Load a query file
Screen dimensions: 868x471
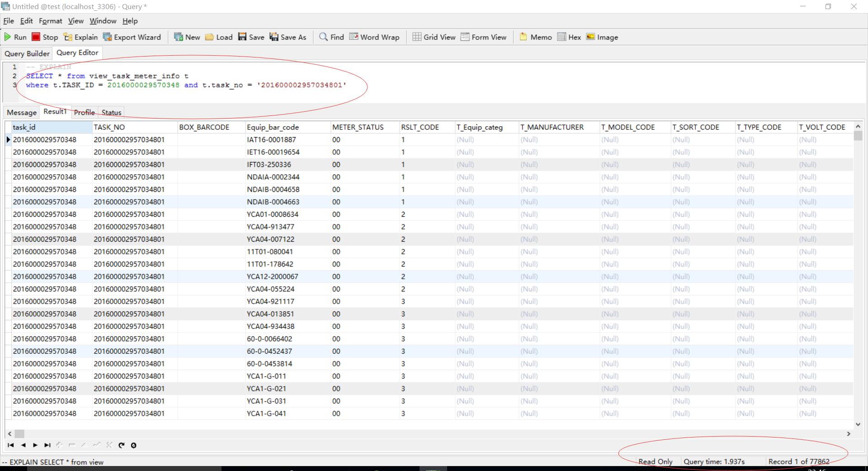click(x=219, y=37)
